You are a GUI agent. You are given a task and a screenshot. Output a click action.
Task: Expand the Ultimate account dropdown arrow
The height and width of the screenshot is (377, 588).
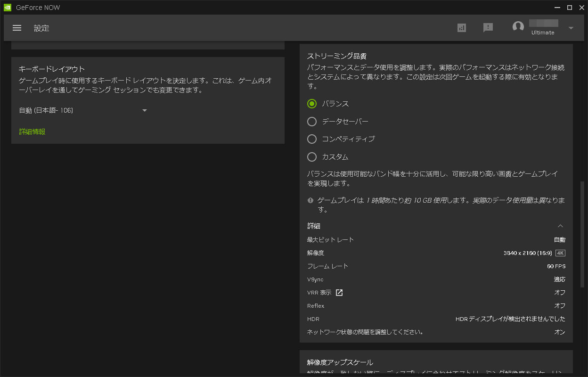click(x=570, y=27)
